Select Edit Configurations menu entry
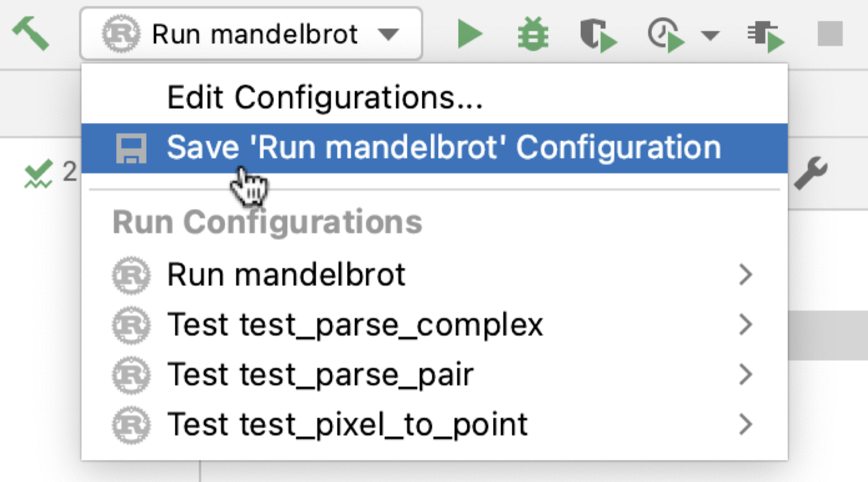Viewport: 868px width, 482px height. [325, 98]
